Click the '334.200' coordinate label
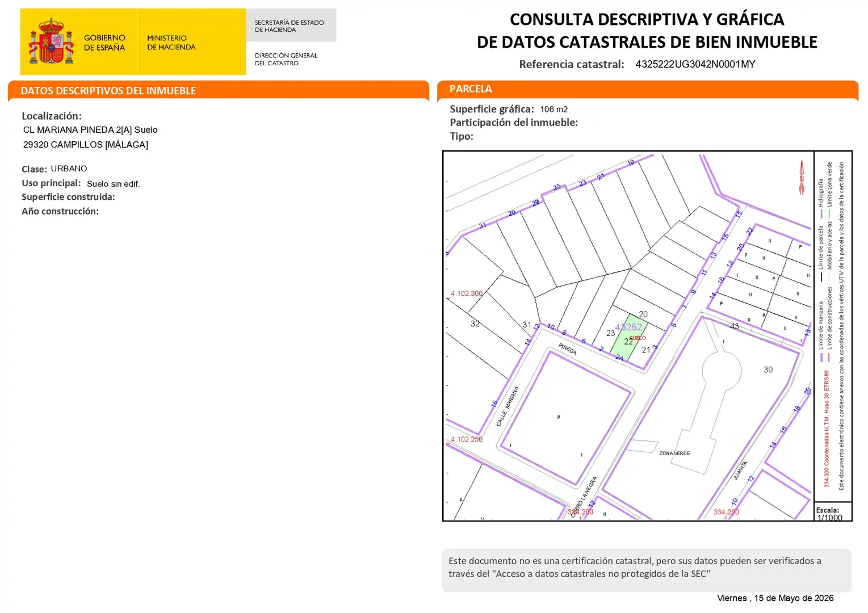This screenshot has height=613, width=868. (580, 512)
